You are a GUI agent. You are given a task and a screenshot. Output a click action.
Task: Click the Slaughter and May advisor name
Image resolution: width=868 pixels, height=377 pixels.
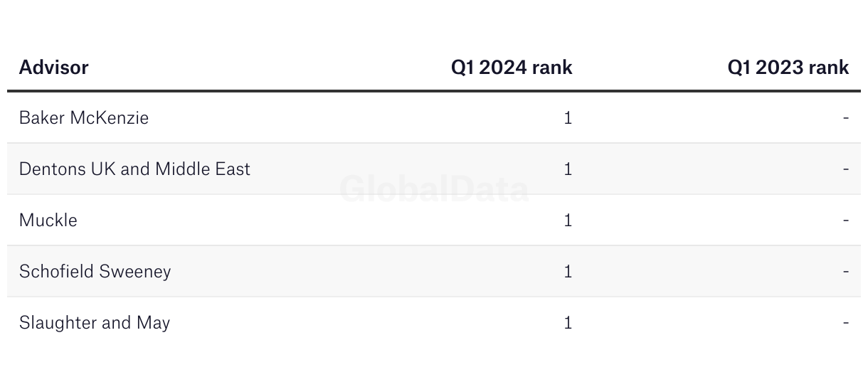95,323
